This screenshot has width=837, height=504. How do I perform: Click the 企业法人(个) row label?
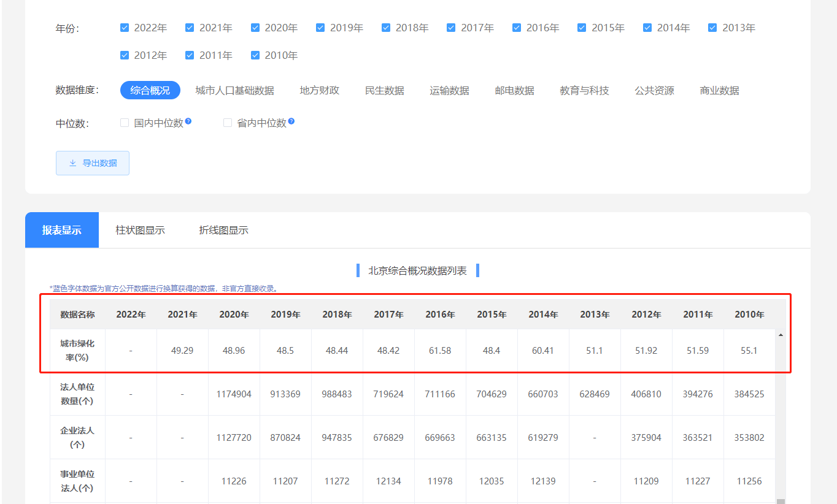(78, 438)
